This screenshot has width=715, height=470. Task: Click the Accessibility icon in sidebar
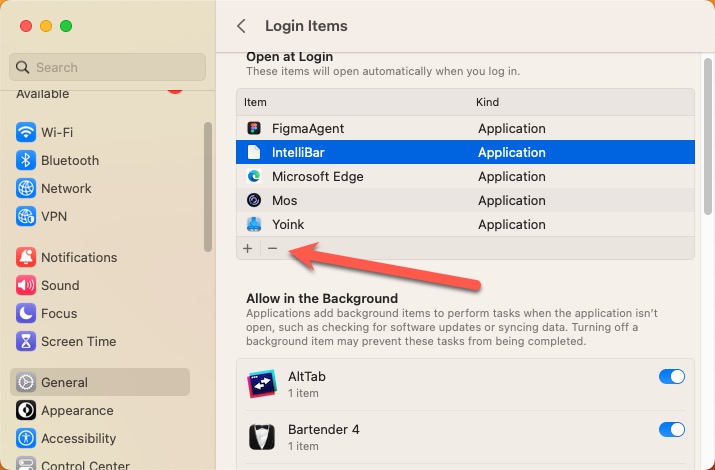(26, 438)
